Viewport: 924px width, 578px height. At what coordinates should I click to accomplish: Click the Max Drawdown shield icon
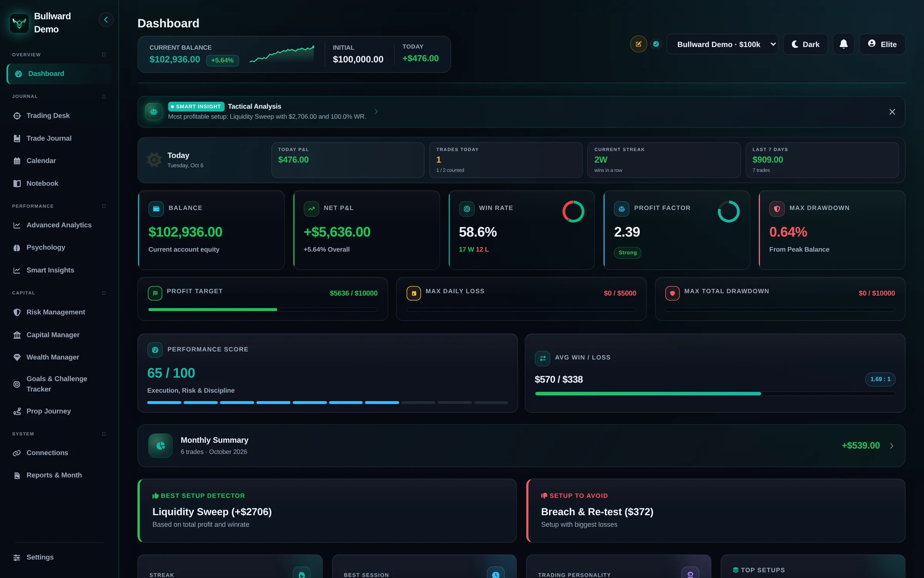pyautogui.click(x=777, y=209)
